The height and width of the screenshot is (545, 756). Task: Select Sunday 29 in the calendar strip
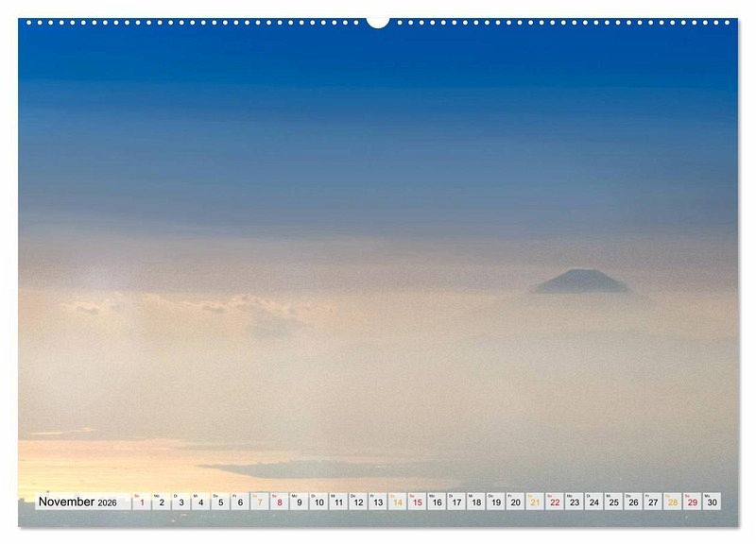point(693,502)
